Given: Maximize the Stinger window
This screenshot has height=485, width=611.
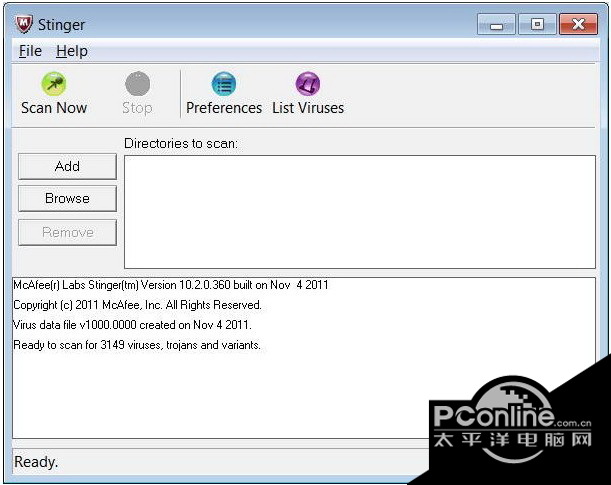Looking at the screenshot, I should click(x=537, y=25).
